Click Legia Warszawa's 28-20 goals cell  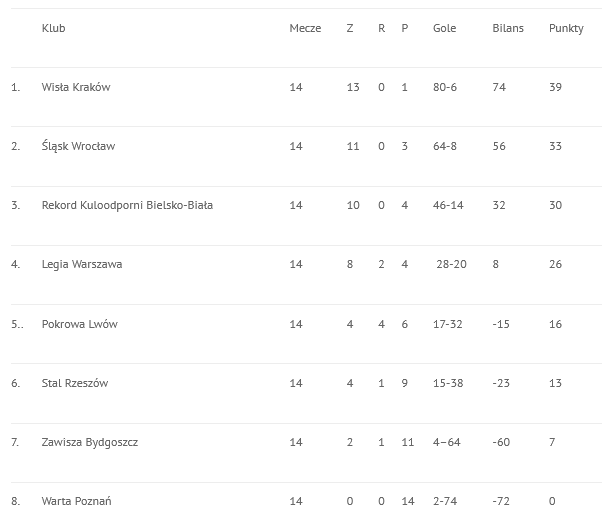coord(452,264)
